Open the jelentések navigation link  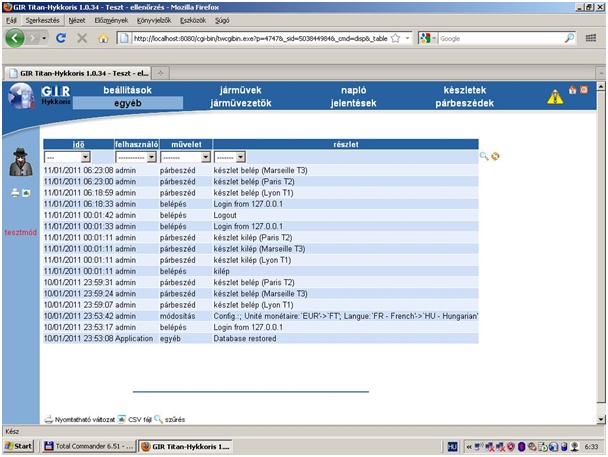[353, 103]
